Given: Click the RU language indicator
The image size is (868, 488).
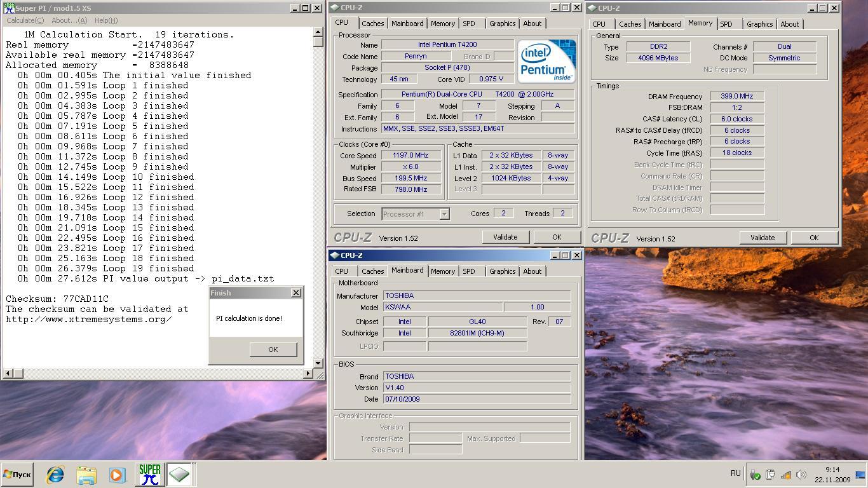Looking at the screenshot, I should (x=735, y=473).
